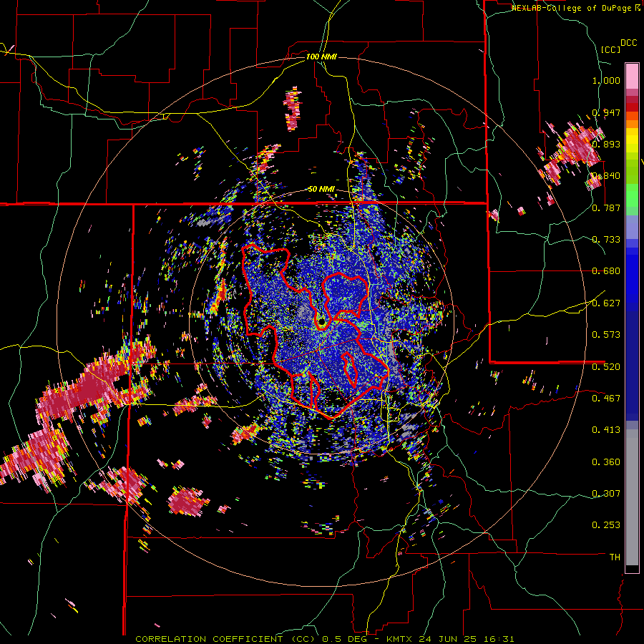Click the 0.253 value on the color scale
The width and height of the screenshot is (644, 644).
pyautogui.click(x=606, y=525)
